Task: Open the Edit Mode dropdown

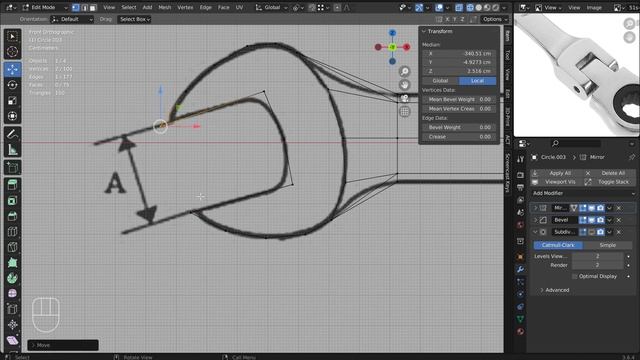Action: [45, 7]
